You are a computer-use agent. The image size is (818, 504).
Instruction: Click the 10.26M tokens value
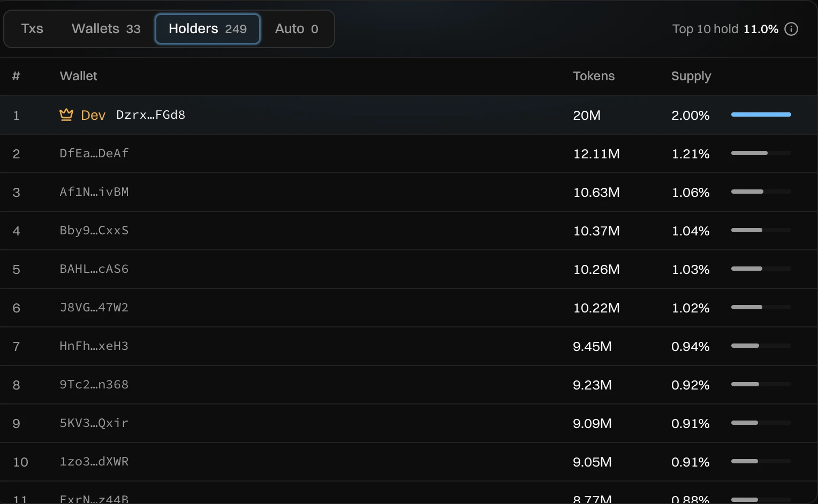[x=596, y=269]
